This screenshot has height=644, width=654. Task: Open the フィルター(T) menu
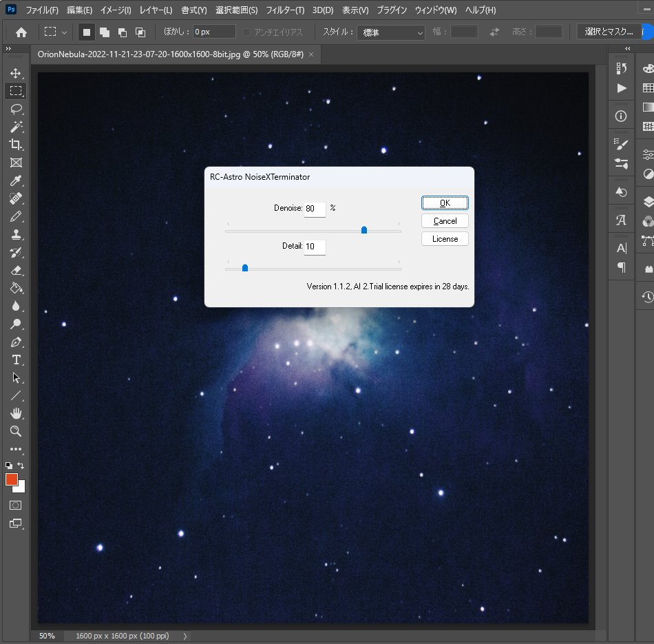(285, 10)
